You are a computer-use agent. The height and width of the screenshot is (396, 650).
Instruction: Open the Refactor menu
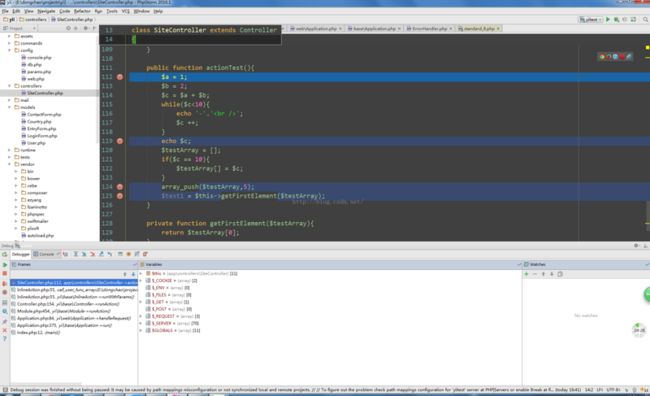82,11
